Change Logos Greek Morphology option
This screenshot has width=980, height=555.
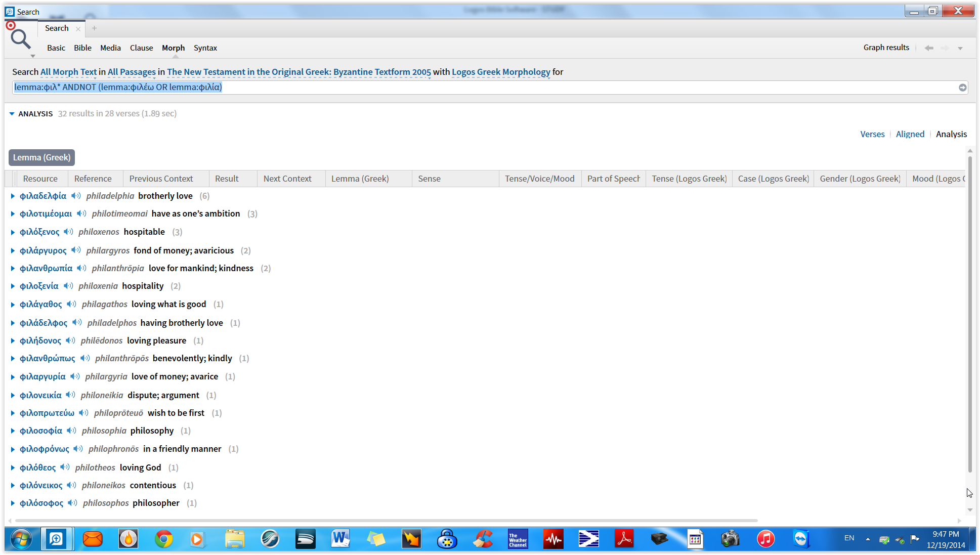pyautogui.click(x=501, y=72)
